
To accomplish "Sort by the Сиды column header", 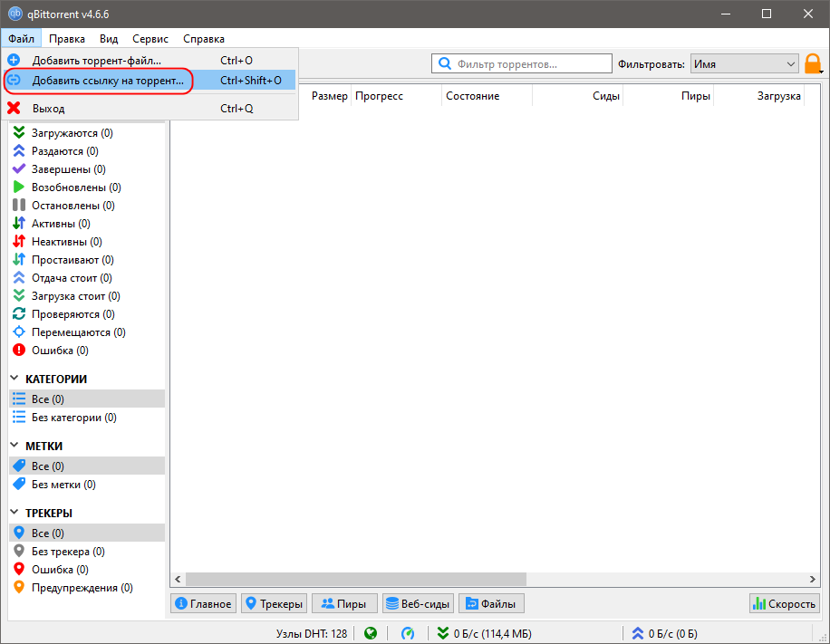I will point(578,96).
